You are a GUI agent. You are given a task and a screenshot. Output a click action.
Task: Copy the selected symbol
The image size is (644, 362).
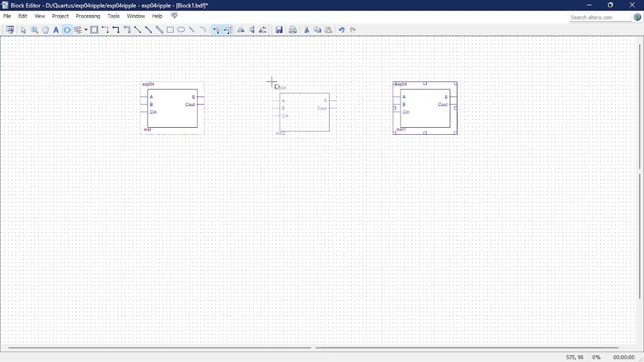[x=317, y=30]
